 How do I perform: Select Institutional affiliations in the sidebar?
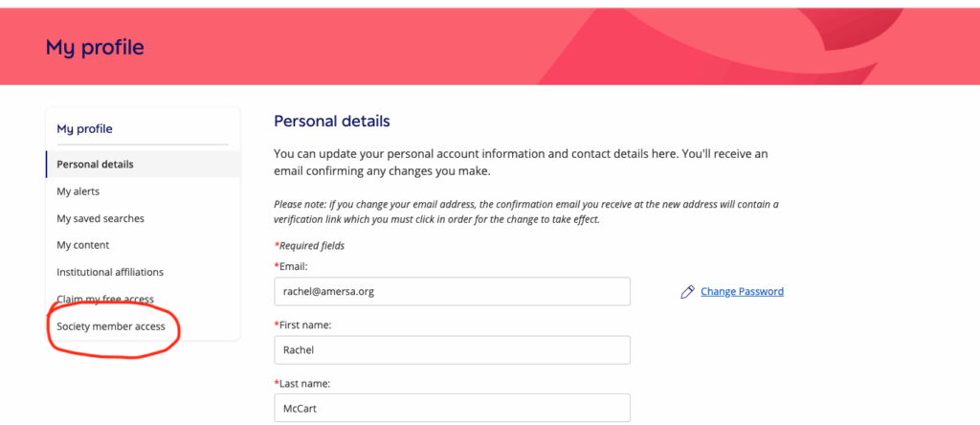coord(110,272)
